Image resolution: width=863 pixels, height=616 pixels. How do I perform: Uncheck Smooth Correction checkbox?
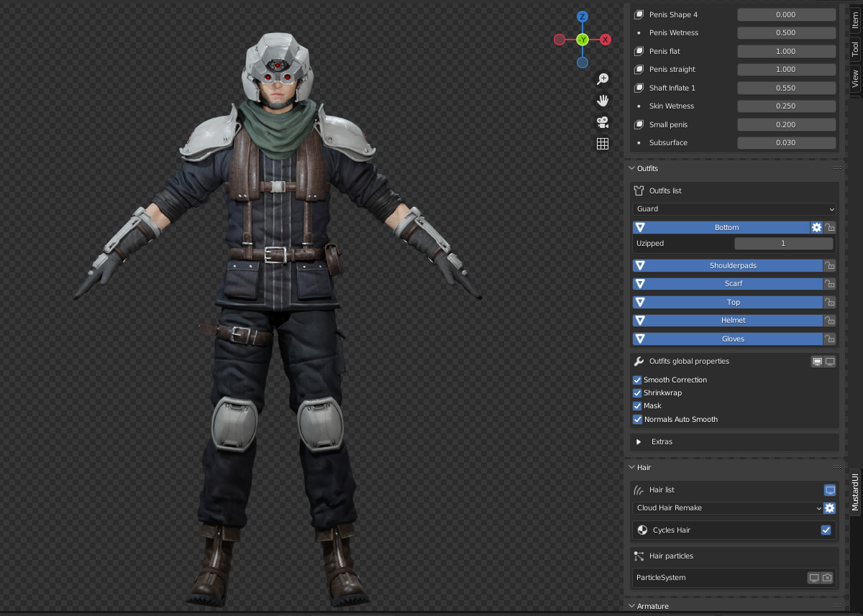637,380
